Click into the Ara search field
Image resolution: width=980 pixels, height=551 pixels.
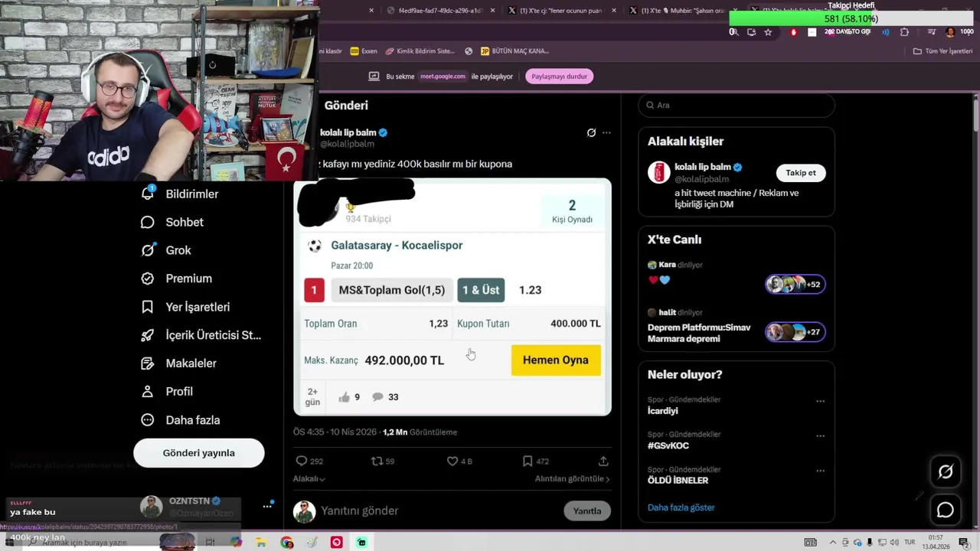point(736,106)
